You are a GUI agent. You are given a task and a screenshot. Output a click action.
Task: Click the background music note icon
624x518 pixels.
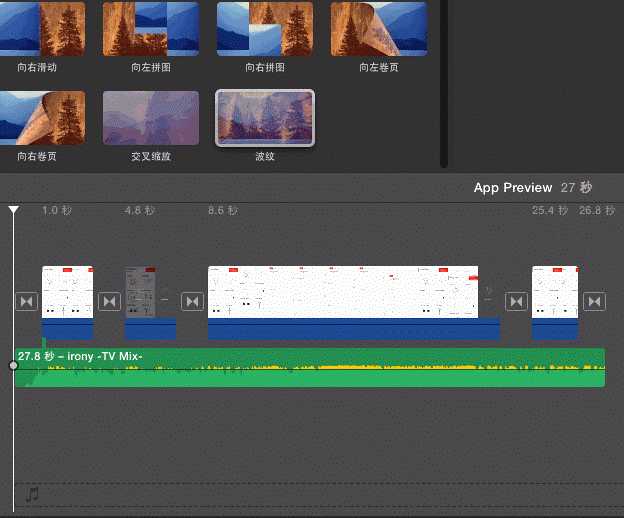[x=32, y=495]
